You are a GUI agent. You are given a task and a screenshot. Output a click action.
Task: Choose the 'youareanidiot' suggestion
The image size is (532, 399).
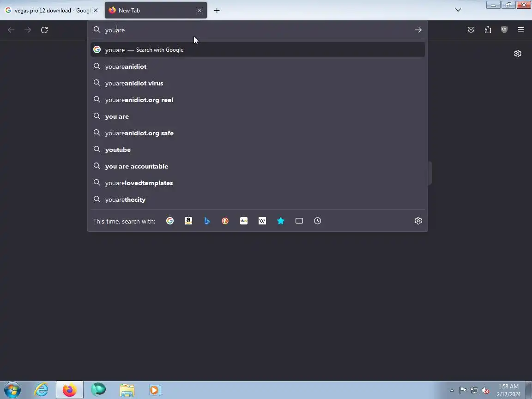[x=258, y=66]
